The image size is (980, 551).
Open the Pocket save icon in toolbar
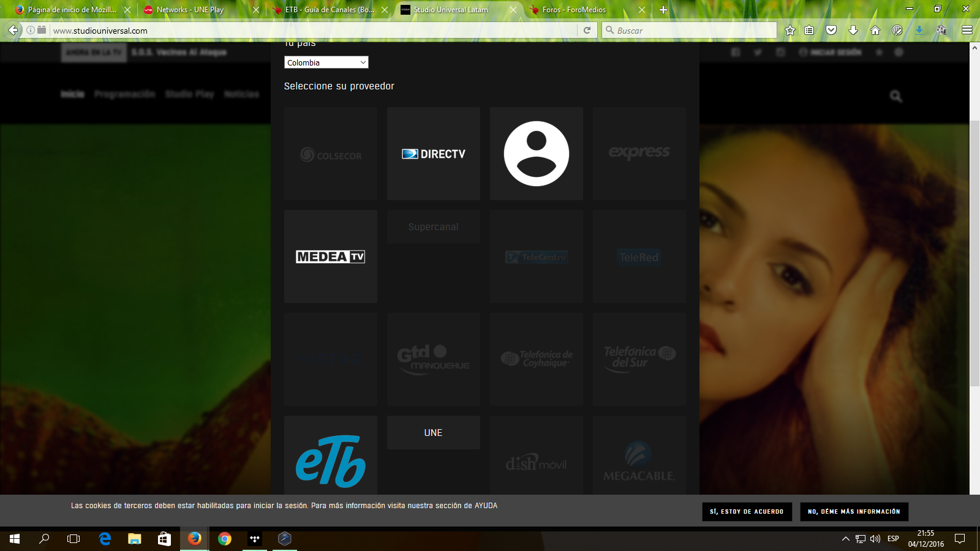tap(831, 31)
